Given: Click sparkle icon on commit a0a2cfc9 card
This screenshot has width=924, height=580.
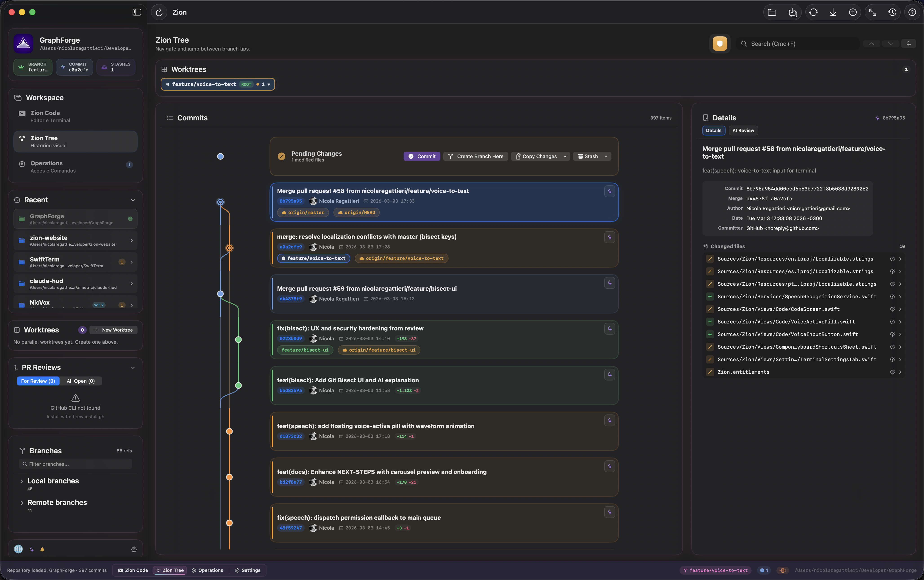Looking at the screenshot, I should click(x=609, y=237).
